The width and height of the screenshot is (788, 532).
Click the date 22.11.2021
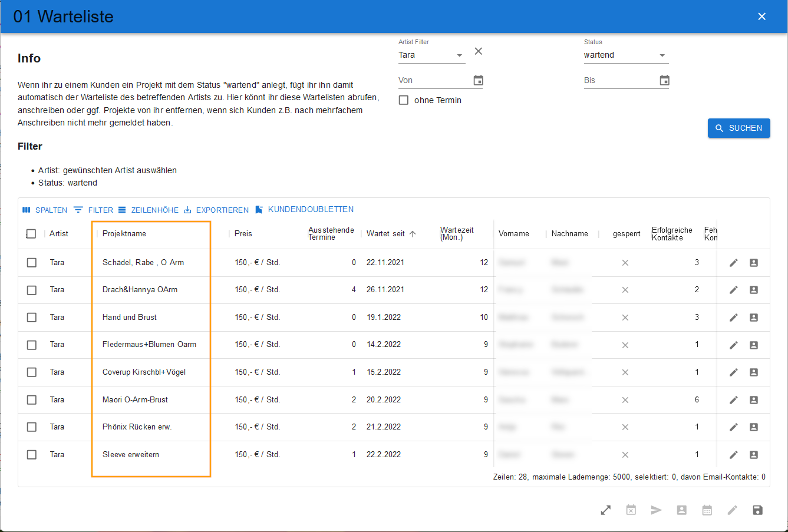385,263
